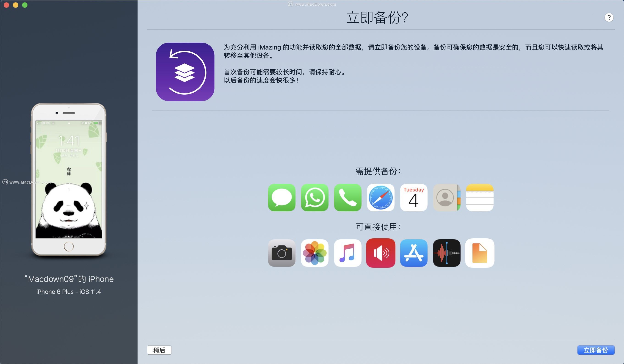This screenshot has width=624, height=364.
Task: Click the purple backup icon
Action: click(x=185, y=72)
